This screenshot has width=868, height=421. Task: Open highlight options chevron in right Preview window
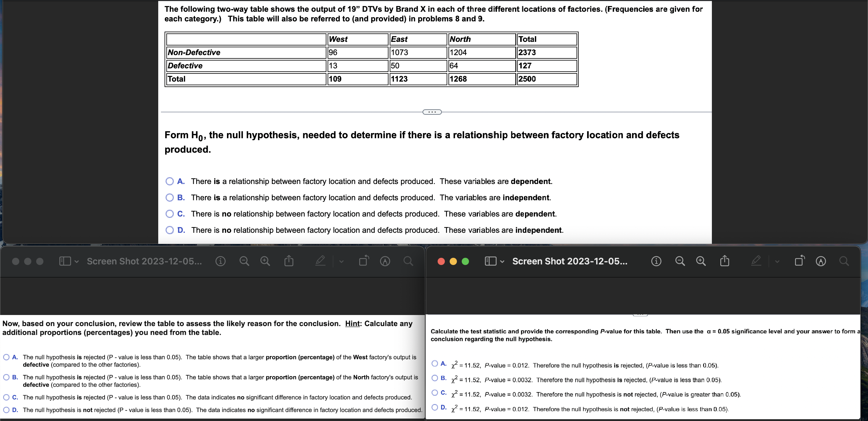pyautogui.click(x=777, y=261)
